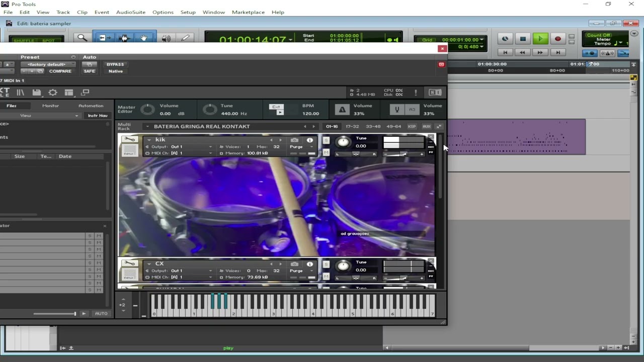This screenshot has width=644, height=362.
Task: Click the COMPARE button
Action: click(x=60, y=71)
